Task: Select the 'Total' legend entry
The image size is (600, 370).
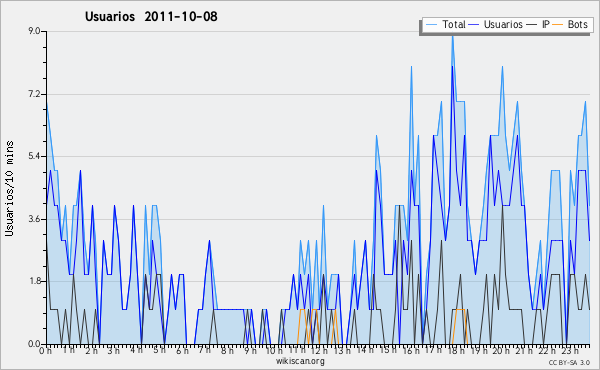Action: 445,24
